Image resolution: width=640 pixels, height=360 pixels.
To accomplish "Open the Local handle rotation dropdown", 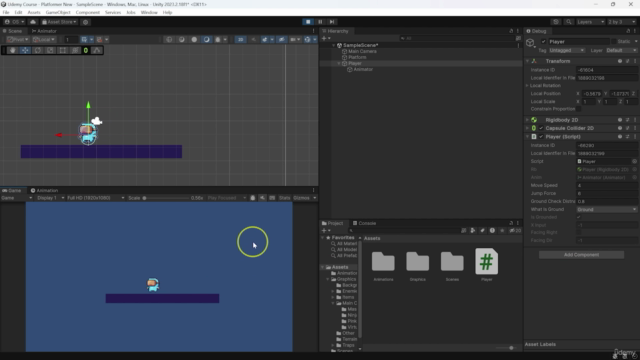I will [44, 40].
